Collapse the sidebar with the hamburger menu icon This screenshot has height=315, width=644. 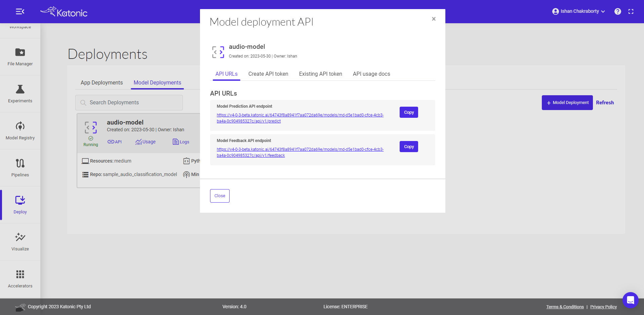20,12
